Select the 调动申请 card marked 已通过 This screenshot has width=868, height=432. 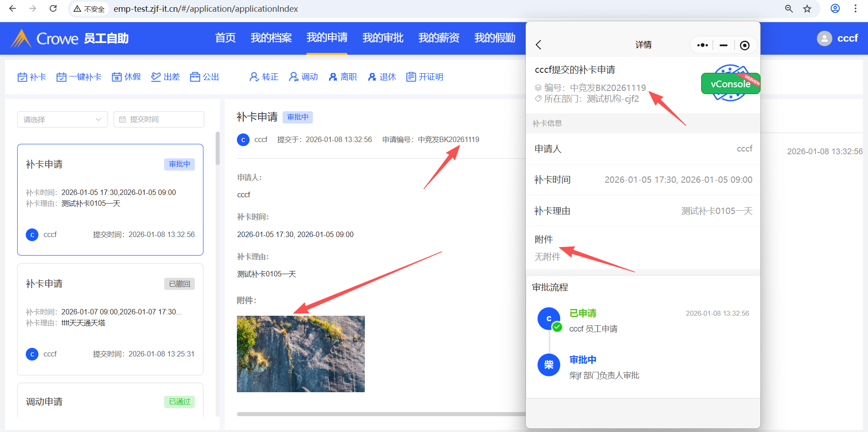point(110,400)
